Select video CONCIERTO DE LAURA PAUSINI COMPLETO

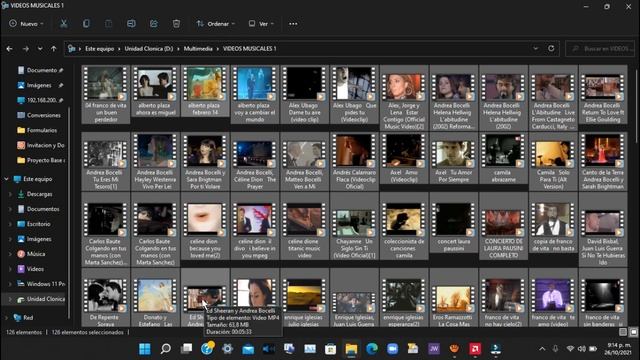[x=503, y=227]
